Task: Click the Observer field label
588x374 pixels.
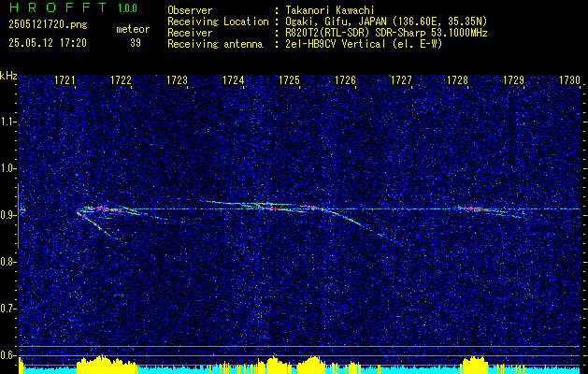Action: [190, 10]
